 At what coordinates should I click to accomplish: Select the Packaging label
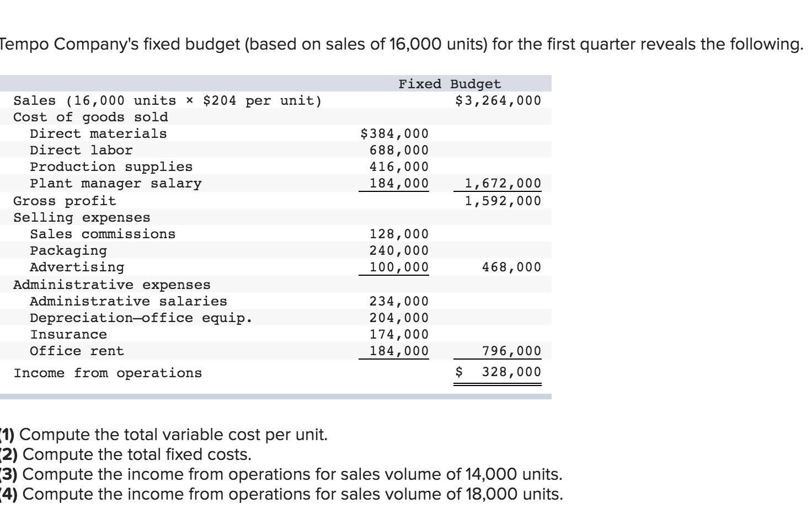tap(68, 250)
